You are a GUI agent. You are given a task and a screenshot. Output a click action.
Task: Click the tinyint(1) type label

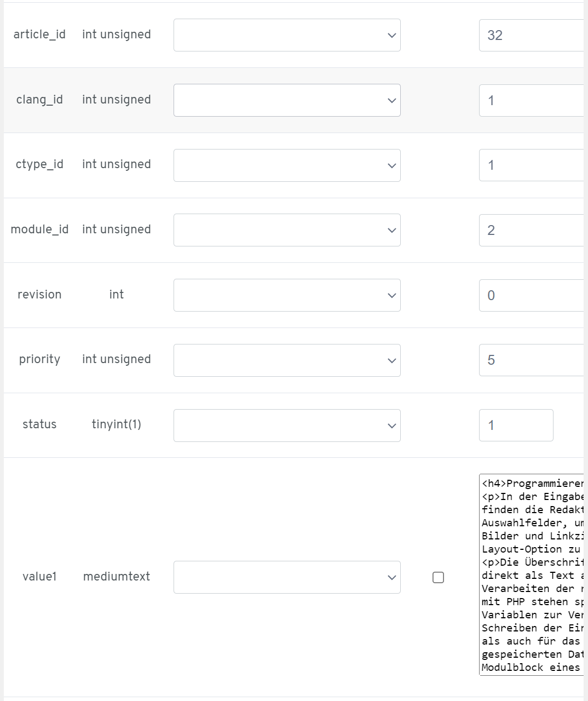click(116, 424)
